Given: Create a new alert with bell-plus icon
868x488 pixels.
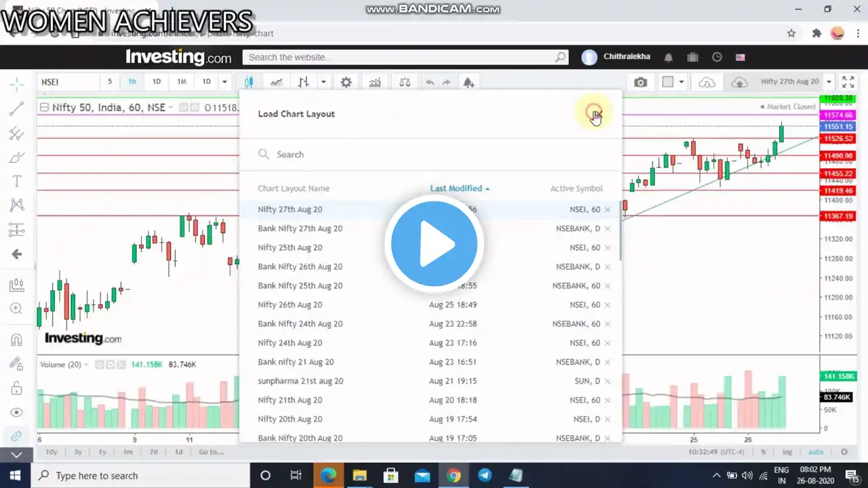Looking at the screenshot, I should click(x=469, y=82).
